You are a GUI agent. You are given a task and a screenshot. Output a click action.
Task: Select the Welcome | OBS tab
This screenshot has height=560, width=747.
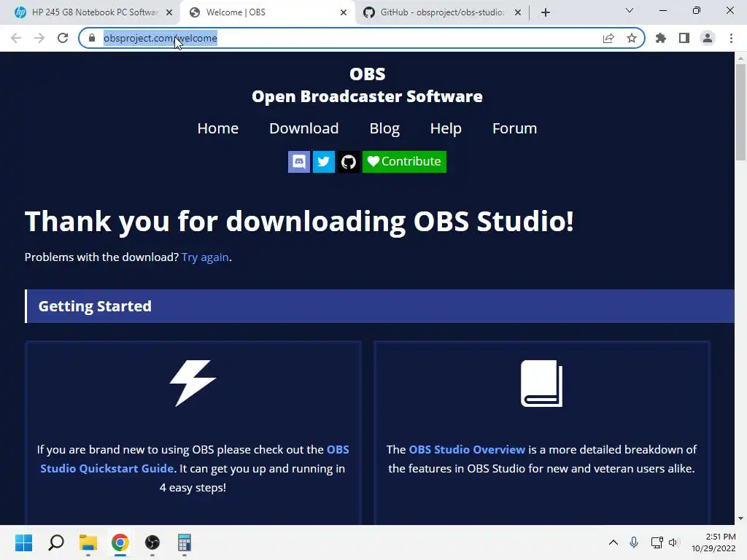[x=267, y=12]
